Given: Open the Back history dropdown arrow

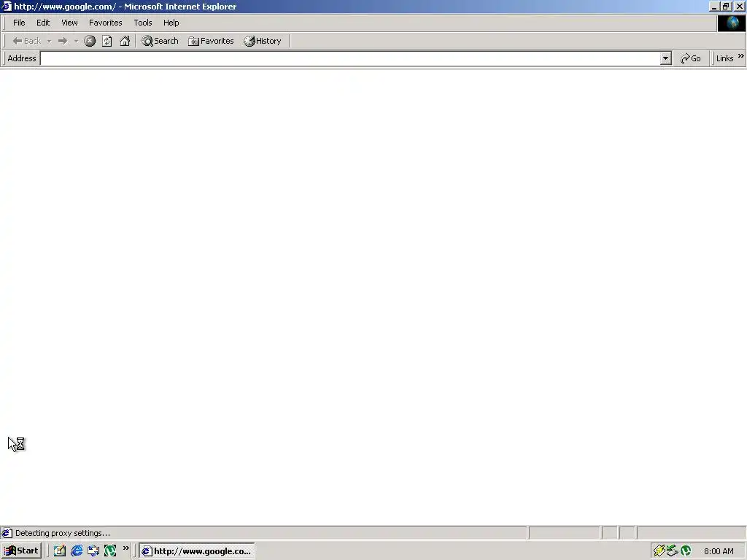Looking at the screenshot, I should [x=49, y=41].
